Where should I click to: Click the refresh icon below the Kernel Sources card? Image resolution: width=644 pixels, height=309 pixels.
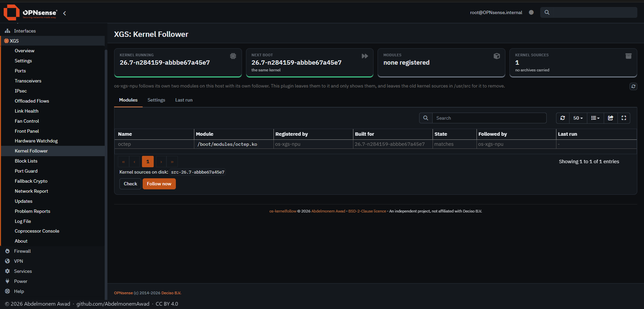(633, 86)
